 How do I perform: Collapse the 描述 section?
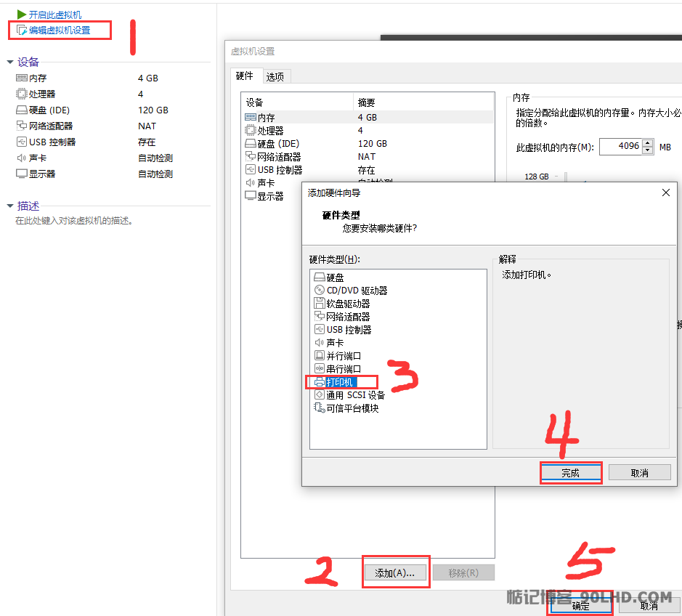pos(10,206)
